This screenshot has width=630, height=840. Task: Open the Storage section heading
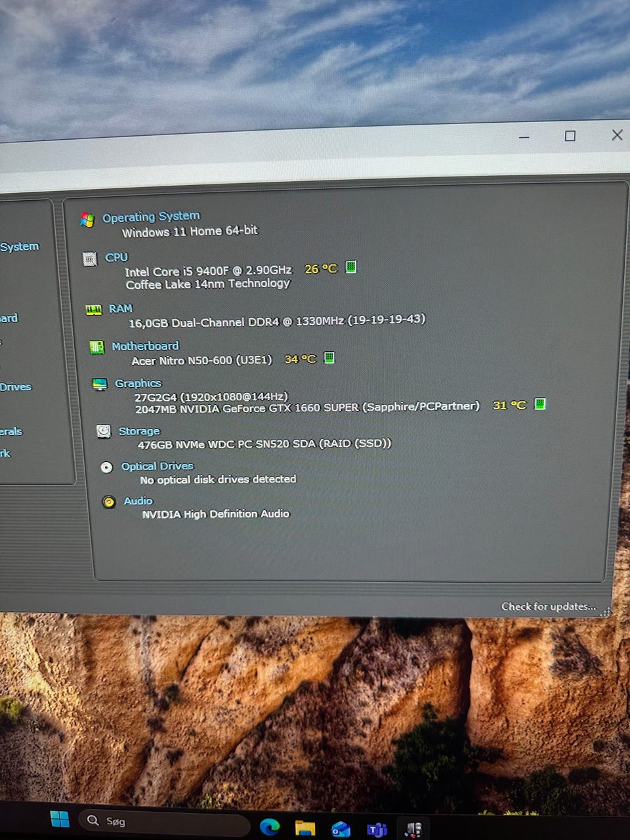(x=139, y=431)
